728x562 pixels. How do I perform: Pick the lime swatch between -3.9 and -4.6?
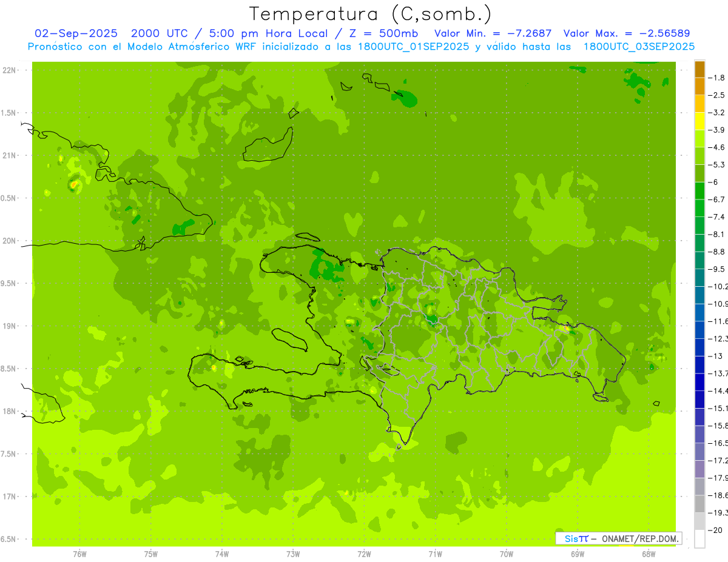699,139
